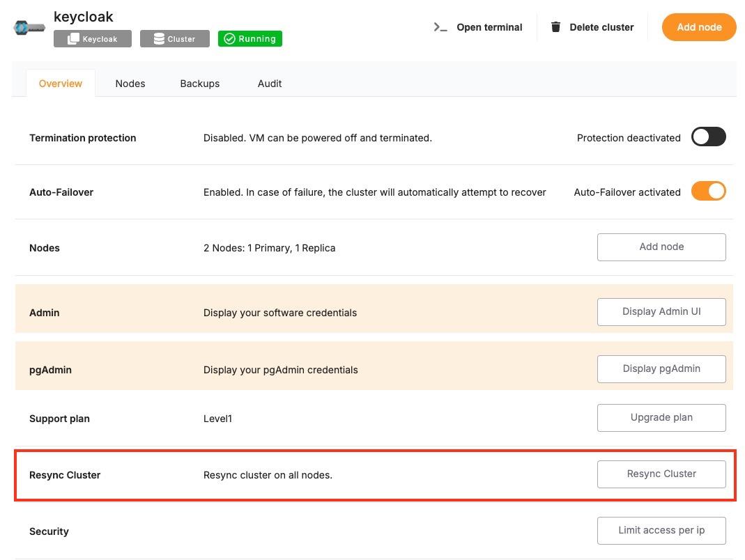This screenshot has height=560, width=745.
Task: Click Add node in Nodes row
Action: point(661,247)
